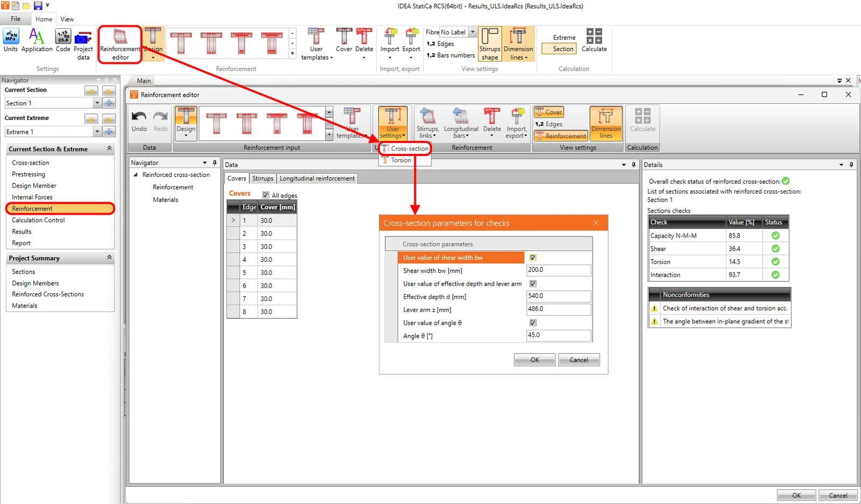
Task: Select cover row for edge 3
Action: coord(262,246)
